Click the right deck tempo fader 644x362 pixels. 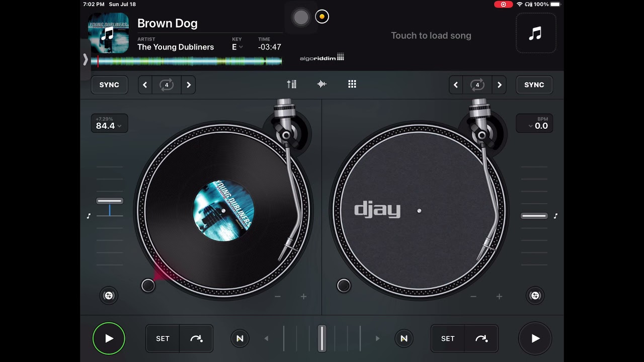(x=534, y=216)
